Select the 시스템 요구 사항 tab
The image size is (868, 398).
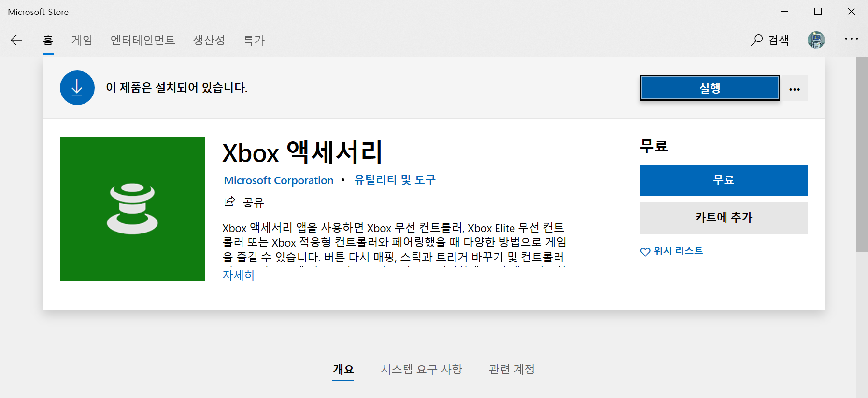pos(422,370)
